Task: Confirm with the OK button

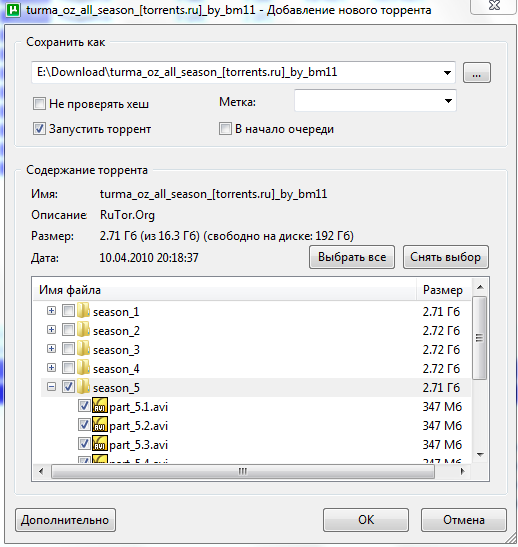Action: [x=366, y=520]
